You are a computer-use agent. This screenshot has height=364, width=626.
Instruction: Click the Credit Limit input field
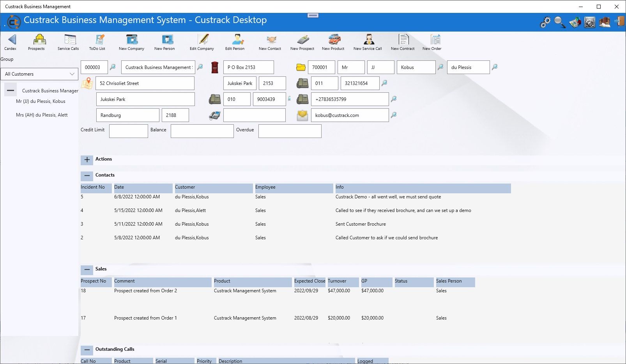tap(129, 131)
